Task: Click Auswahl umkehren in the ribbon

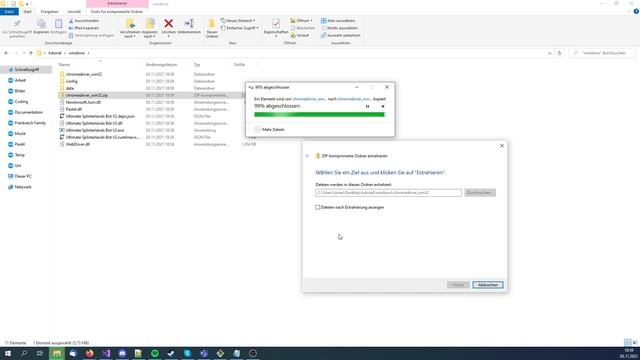Action: [340, 36]
